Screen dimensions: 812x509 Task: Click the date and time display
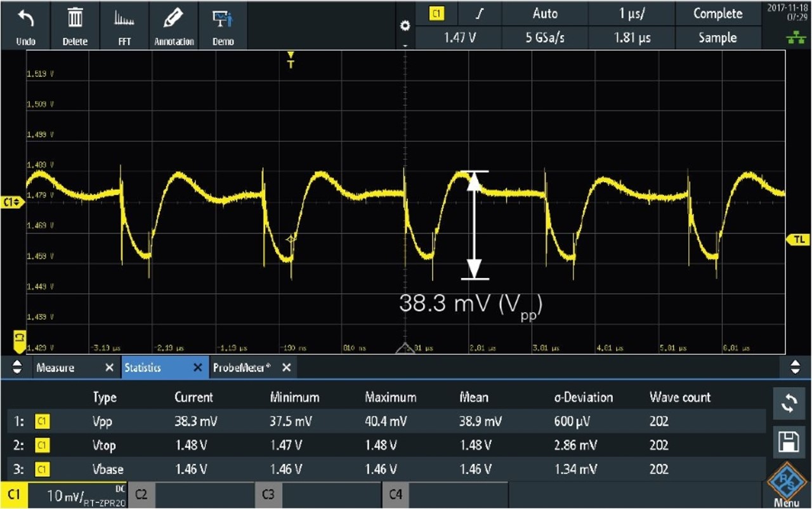pos(787,13)
